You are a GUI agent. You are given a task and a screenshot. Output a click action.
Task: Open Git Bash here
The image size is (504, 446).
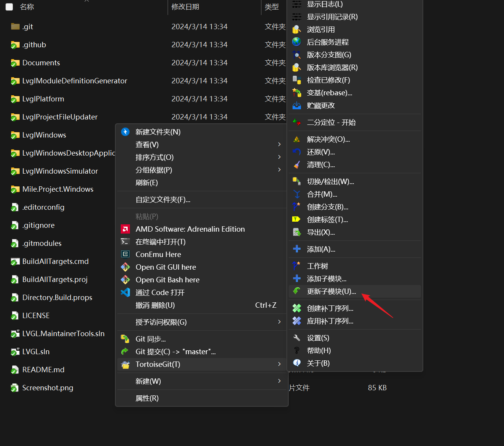click(x=202, y=280)
